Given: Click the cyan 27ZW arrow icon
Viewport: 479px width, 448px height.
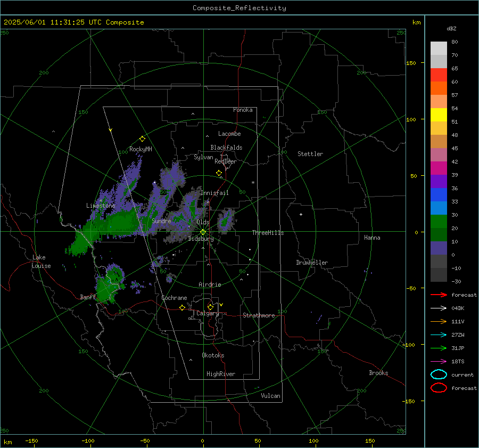Looking at the screenshot, I should 439,335.
